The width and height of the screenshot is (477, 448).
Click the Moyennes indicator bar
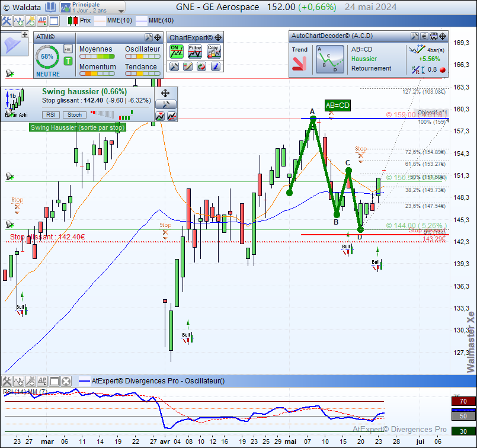coord(97,56)
